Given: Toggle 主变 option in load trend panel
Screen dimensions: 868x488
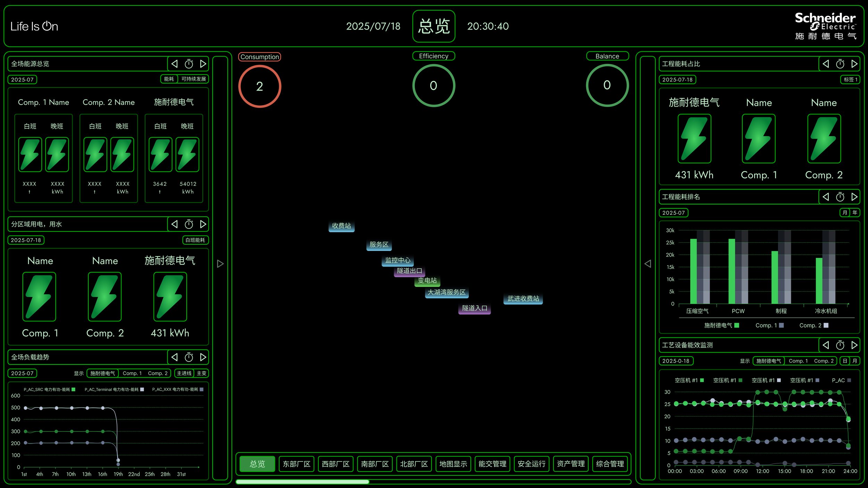Looking at the screenshot, I should coord(201,373).
